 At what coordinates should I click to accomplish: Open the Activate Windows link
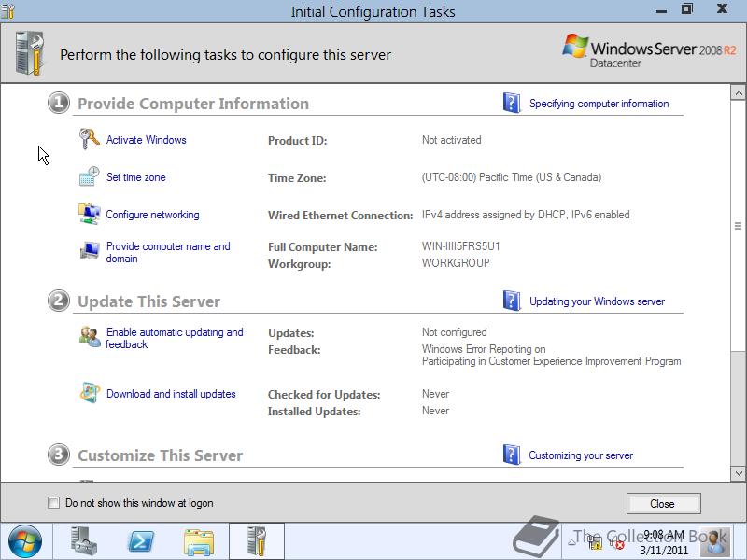[147, 139]
